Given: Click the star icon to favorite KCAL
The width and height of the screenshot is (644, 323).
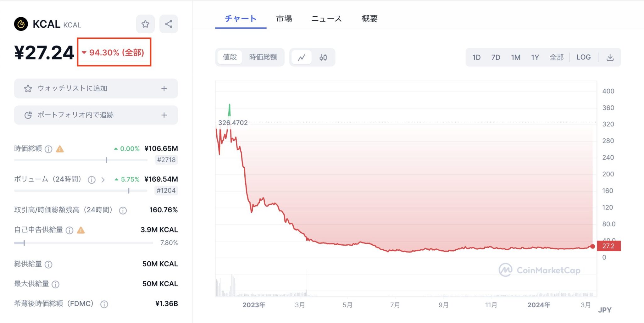Looking at the screenshot, I should pos(145,24).
